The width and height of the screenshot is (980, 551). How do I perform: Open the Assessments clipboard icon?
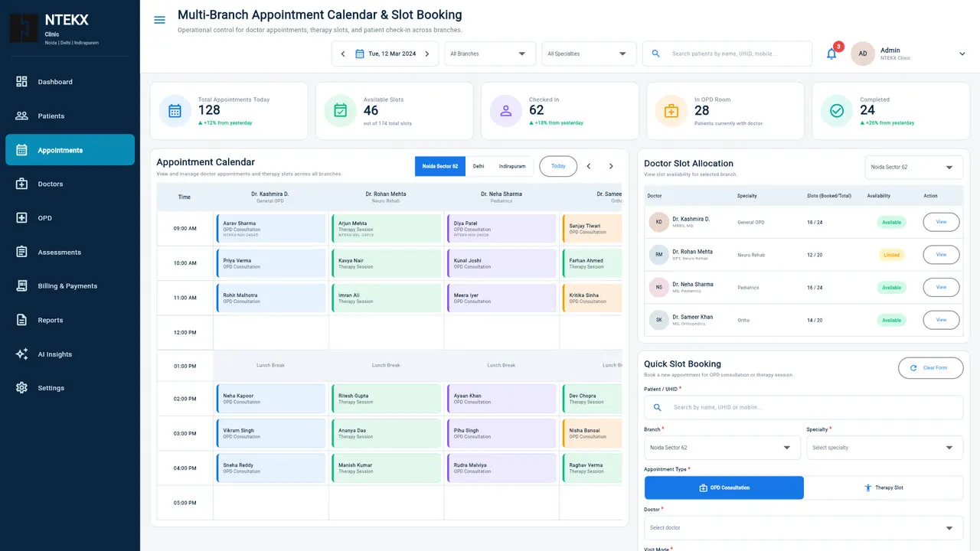[21, 252]
